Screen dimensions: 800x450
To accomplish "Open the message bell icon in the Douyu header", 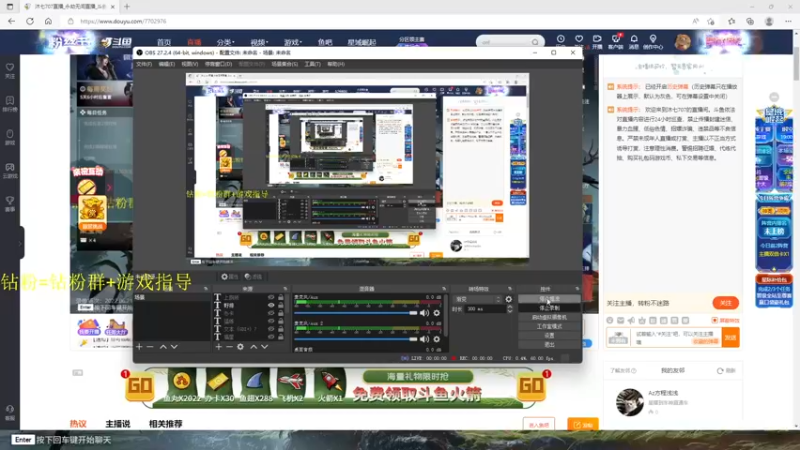I will click(634, 41).
